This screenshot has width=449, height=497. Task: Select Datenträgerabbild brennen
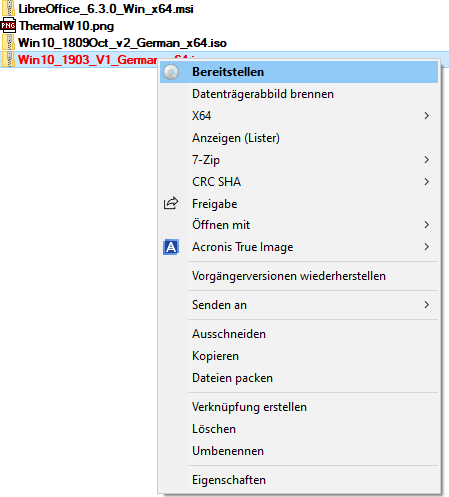click(299, 94)
